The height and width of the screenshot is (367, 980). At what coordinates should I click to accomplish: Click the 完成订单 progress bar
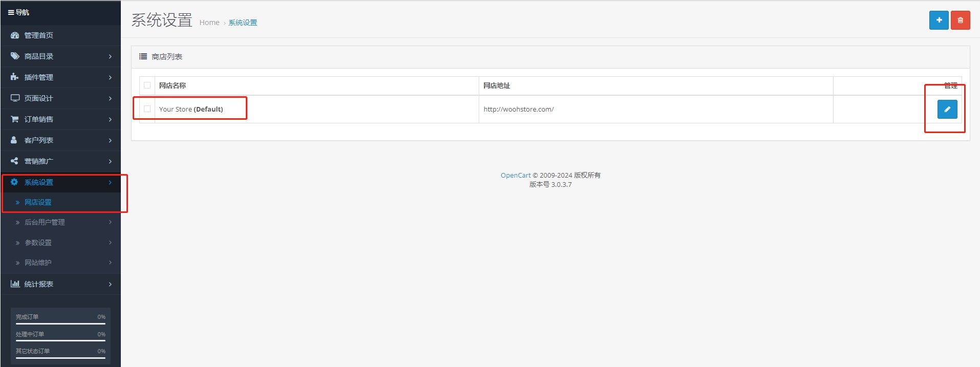tap(60, 323)
